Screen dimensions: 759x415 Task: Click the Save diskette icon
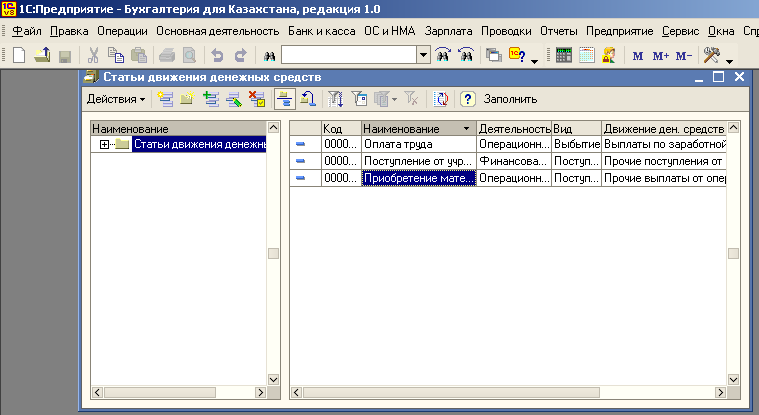(x=65, y=56)
